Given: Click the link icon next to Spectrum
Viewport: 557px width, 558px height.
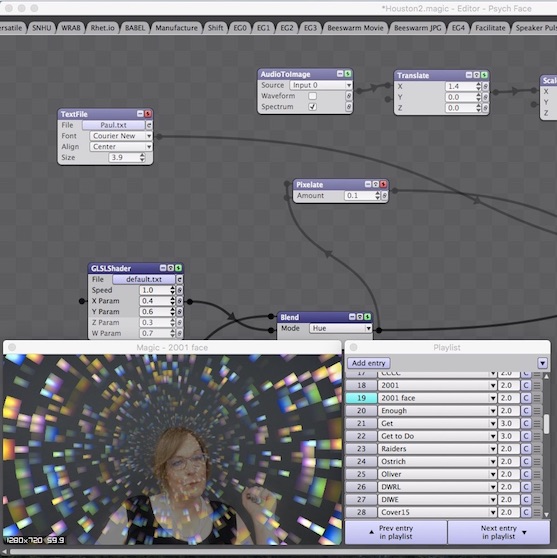Looking at the screenshot, I should pos(349,106).
